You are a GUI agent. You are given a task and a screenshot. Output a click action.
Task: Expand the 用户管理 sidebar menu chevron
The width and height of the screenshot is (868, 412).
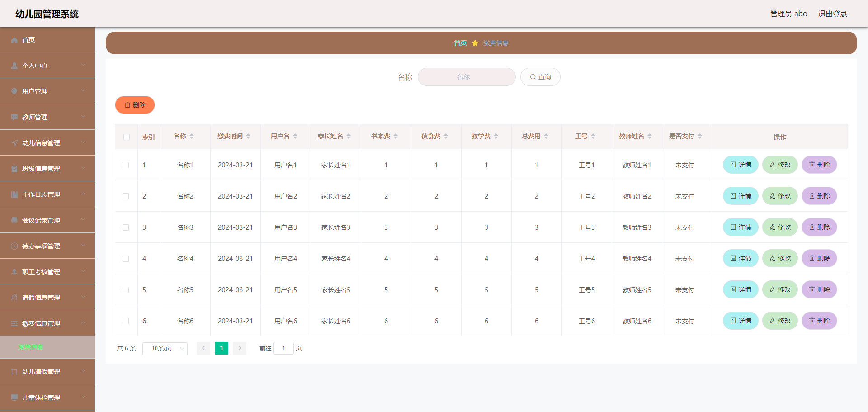(x=83, y=91)
